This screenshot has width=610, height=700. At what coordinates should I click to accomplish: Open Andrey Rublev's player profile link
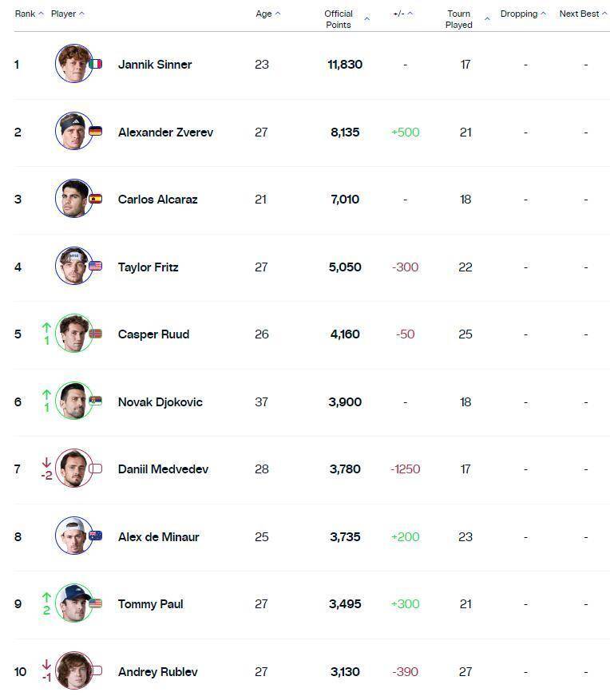tap(157, 671)
